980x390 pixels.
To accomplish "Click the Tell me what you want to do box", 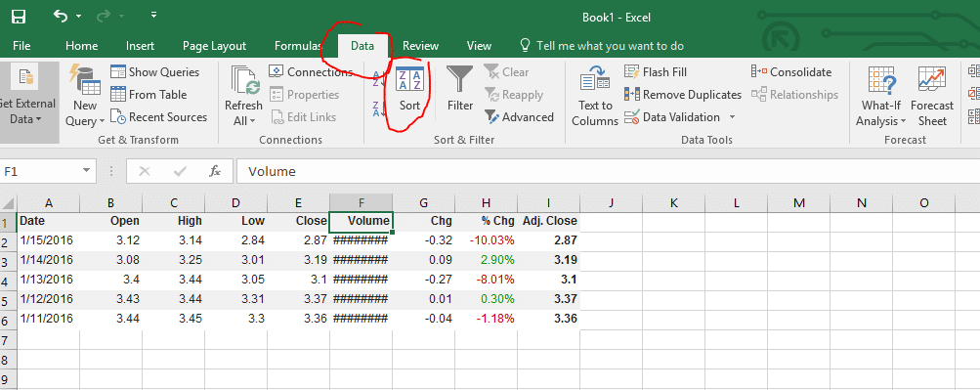I will [602, 46].
